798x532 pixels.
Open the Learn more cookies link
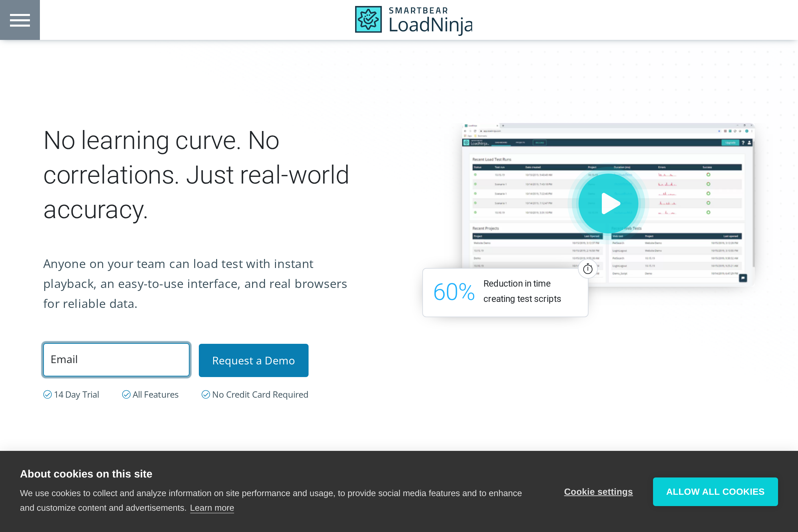pos(212,508)
